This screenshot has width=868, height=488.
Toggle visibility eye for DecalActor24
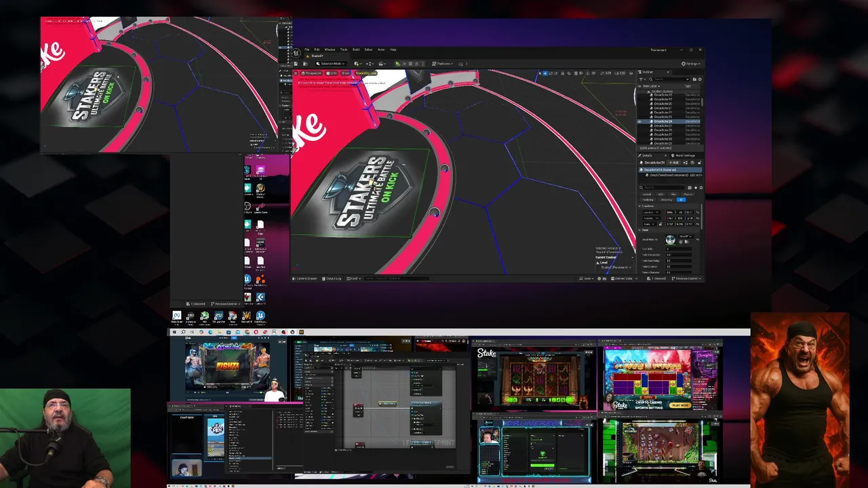(x=639, y=121)
